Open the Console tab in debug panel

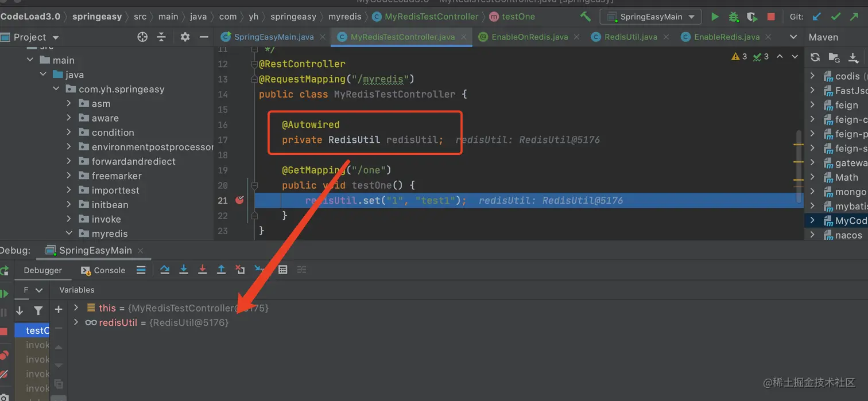(103, 270)
